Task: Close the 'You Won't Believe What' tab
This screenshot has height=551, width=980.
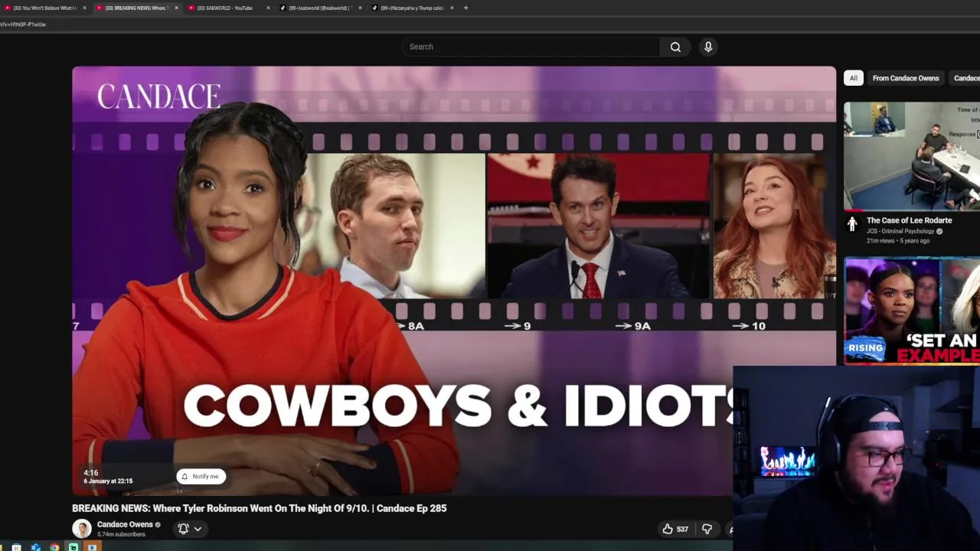Action: tap(84, 8)
